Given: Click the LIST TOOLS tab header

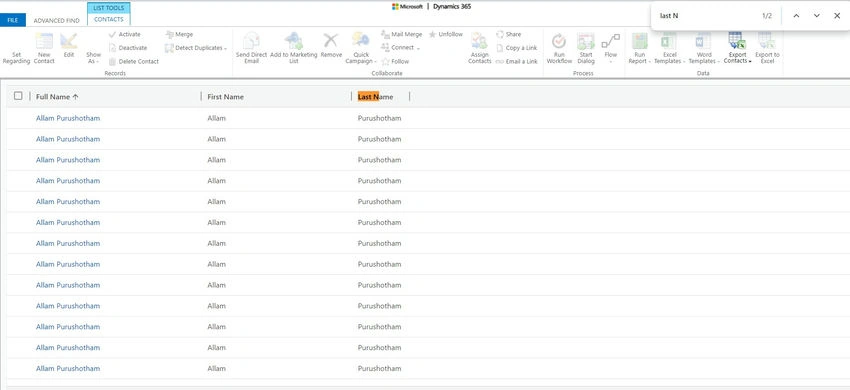Looking at the screenshot, I should 108,8.
